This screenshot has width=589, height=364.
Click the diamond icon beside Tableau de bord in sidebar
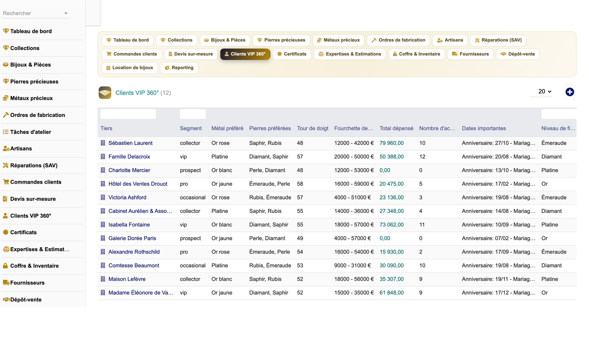[6, 31]
